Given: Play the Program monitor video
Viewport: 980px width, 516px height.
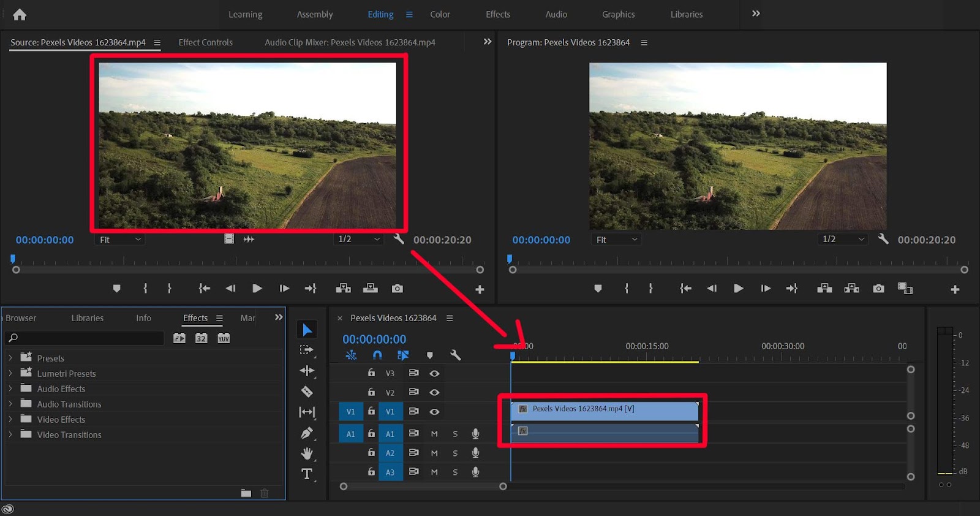Looking at the screenshot, I should coord(738,289).
